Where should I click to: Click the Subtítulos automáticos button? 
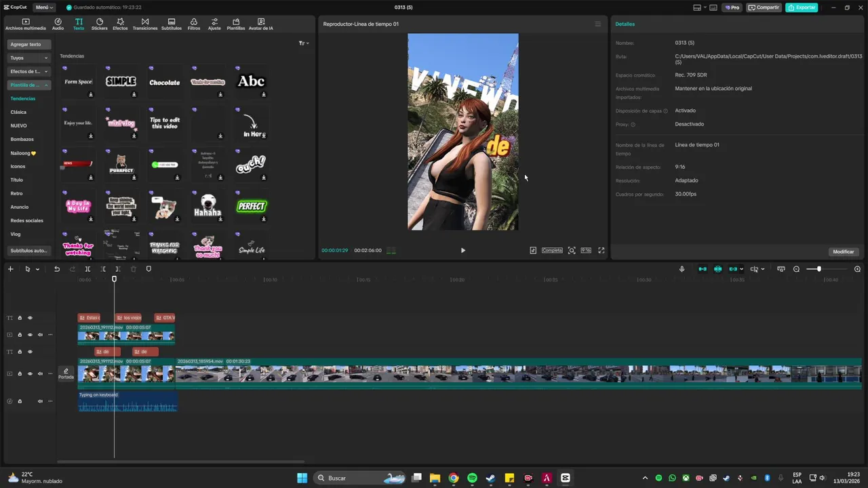click(x=29, y=251)
